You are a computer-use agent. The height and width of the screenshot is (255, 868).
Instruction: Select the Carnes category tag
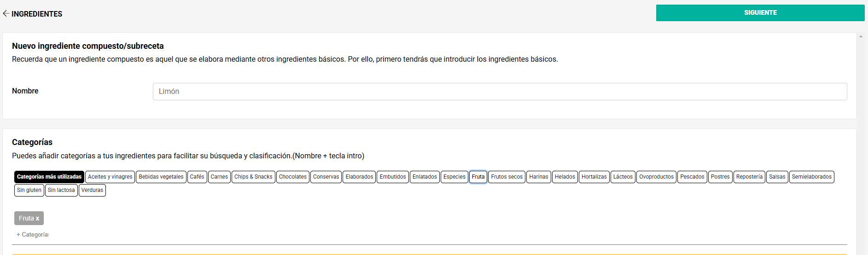click(x=219, y=177)
